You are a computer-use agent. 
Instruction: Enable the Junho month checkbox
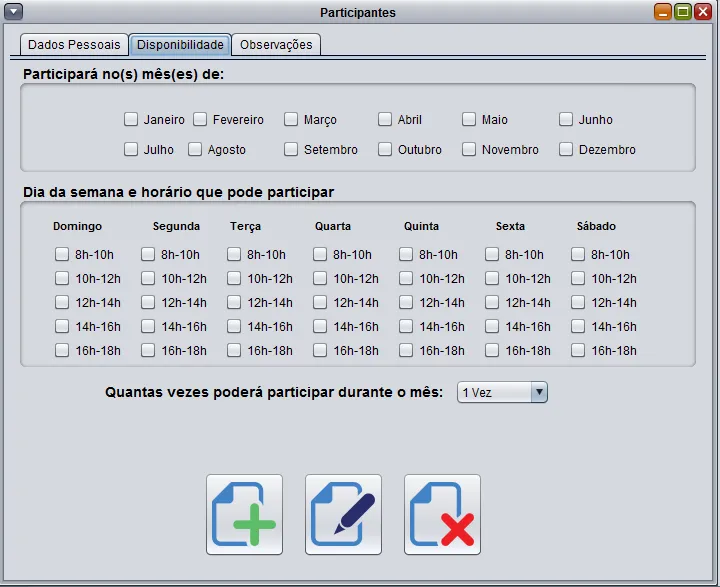(566, 119)
